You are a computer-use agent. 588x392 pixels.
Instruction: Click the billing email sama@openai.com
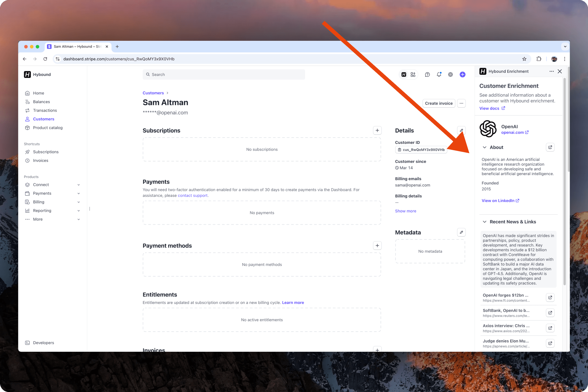tap(413, 185)
